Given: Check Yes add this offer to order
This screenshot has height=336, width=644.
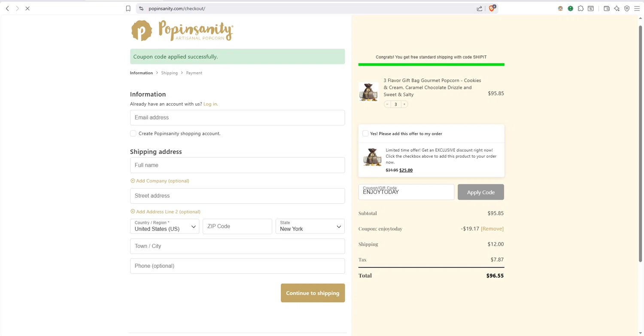Looking at the screenshot, I should pyautogui.click(x=365, y=134).
